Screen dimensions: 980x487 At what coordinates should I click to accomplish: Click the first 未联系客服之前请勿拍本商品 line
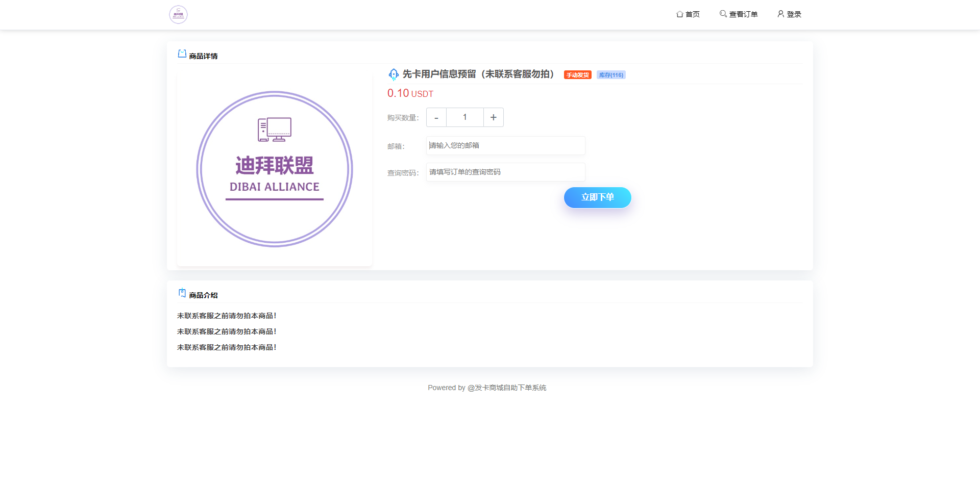click(227, 316)
